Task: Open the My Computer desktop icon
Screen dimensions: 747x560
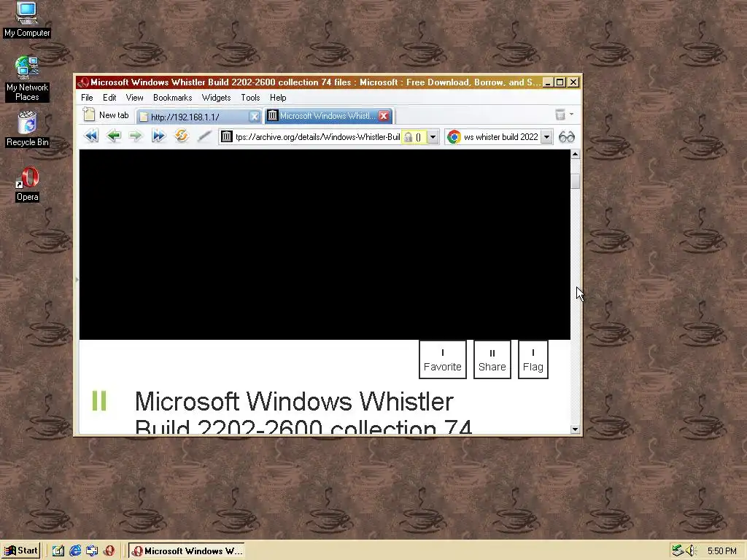Action: (x=27, y=20)
